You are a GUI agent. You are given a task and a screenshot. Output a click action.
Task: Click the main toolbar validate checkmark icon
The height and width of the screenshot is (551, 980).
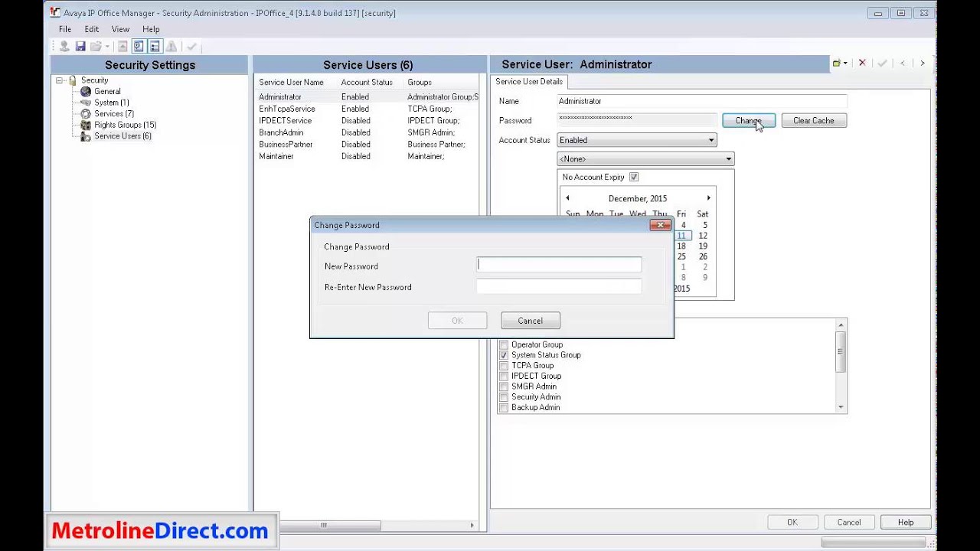pyautogui.click(x=191, y=47)
